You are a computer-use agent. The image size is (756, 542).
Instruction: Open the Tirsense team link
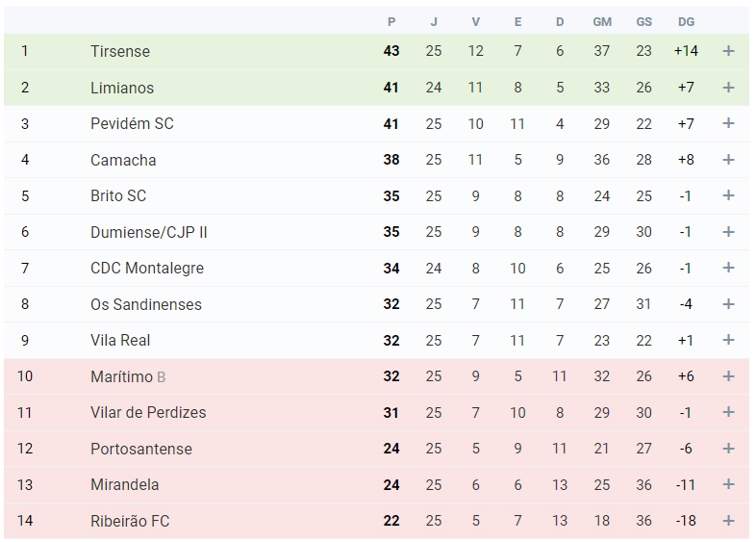tap(120, 51)
